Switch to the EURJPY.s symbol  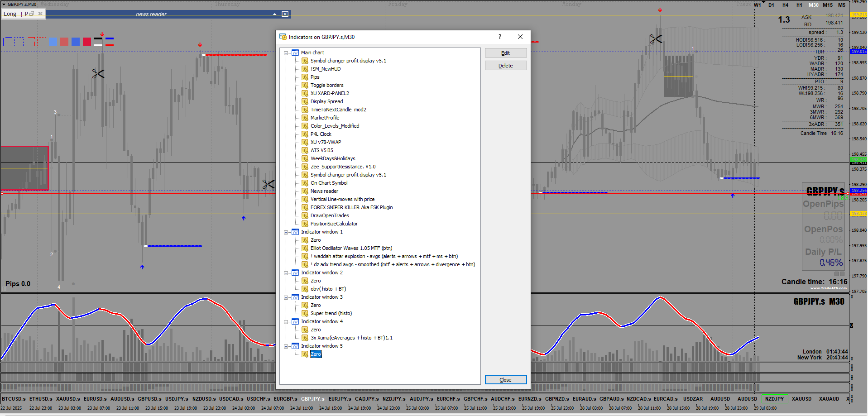click(x=340, y=399)
